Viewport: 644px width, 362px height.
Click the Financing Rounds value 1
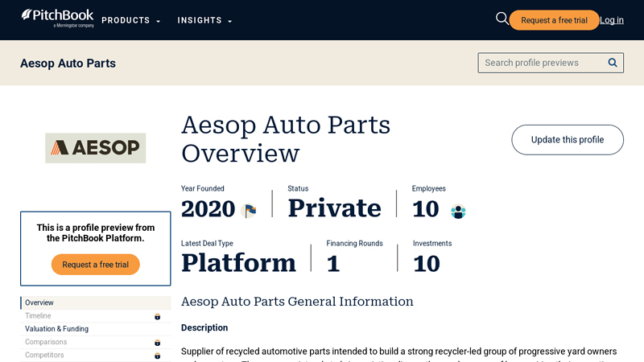(333, 264)
